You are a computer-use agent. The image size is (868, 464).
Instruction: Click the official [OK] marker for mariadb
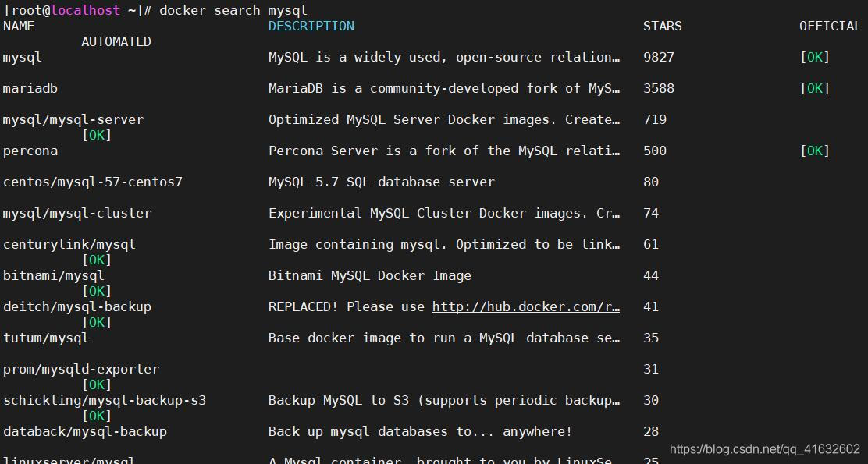tap(815, 88)
